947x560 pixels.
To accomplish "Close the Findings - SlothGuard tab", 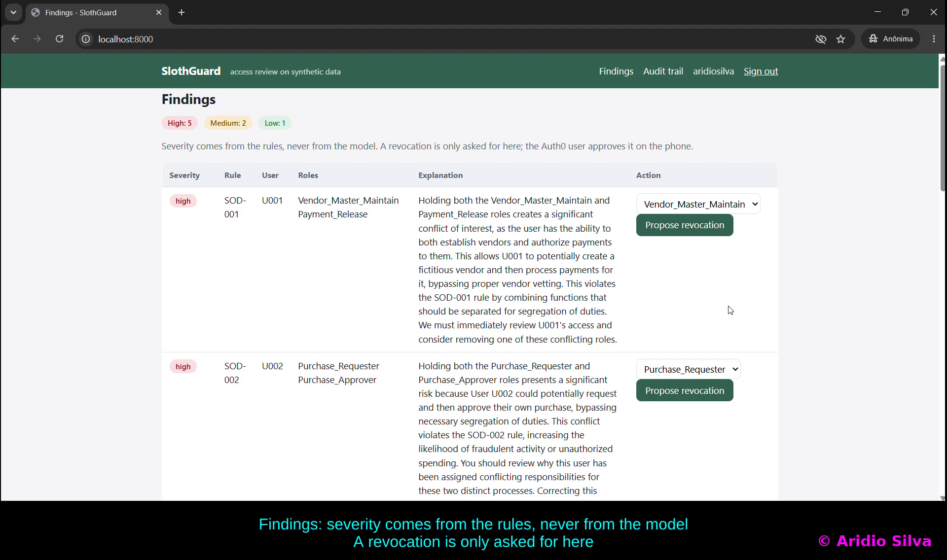I will click(x=159, y=12).
